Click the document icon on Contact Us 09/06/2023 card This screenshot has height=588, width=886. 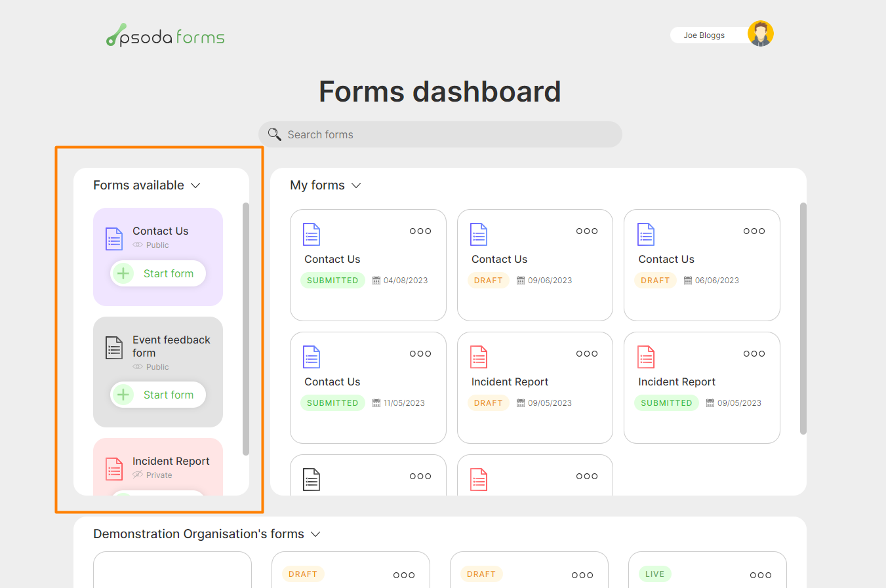point(479,234)
